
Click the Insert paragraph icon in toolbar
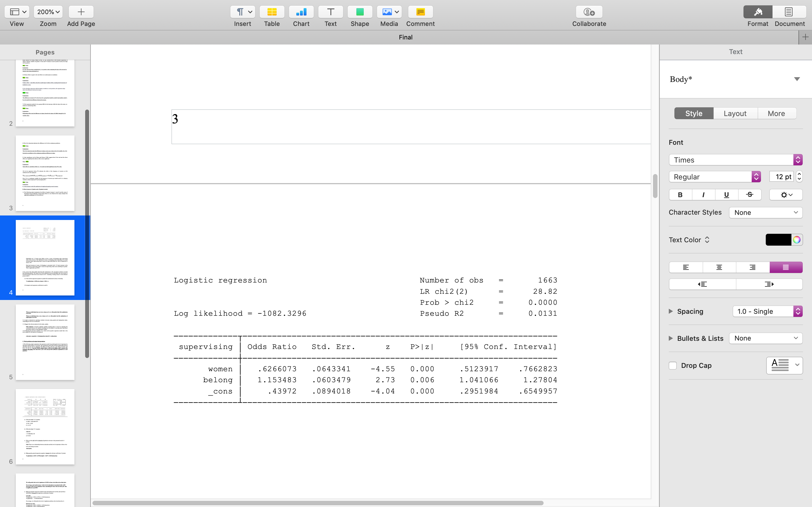[x=240, y=12]
